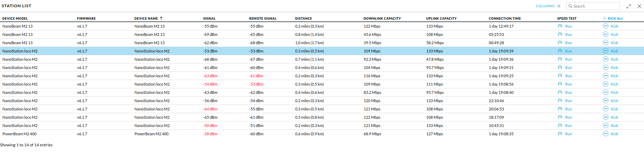
Task: Click the 0.7 miles (1.1 km) distance cell
Action: point(309,59)
